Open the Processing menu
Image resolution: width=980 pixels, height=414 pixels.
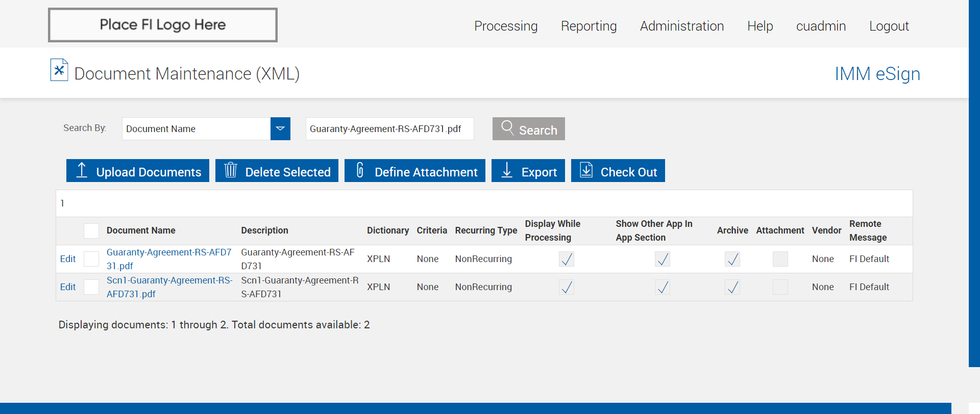(x=506, y=26)
